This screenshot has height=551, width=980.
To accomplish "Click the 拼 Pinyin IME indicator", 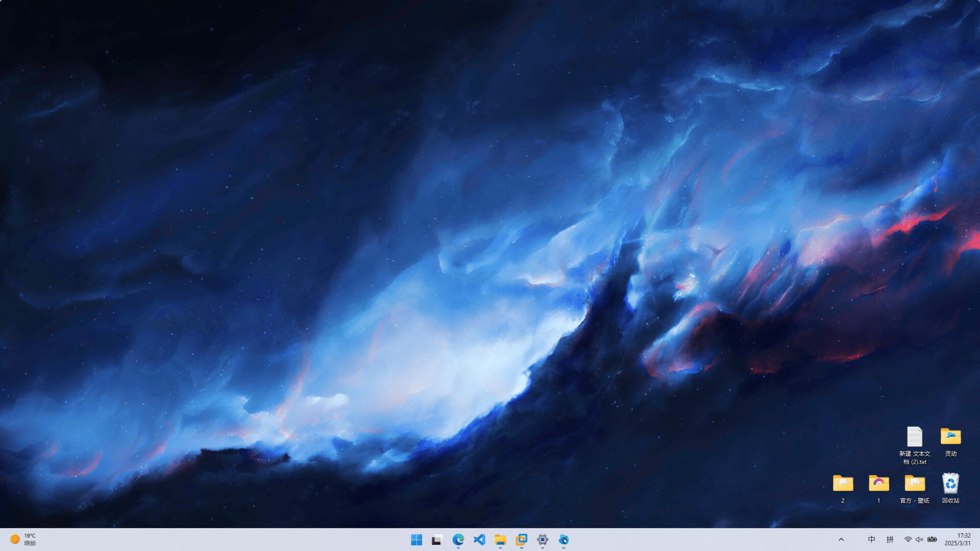I will click(x=890, y=540).
